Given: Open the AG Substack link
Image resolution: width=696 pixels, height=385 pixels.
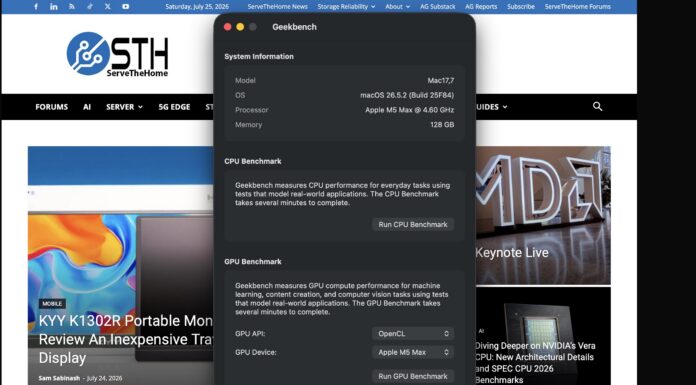Looking at the screenshot, I should tap(438, 7).
